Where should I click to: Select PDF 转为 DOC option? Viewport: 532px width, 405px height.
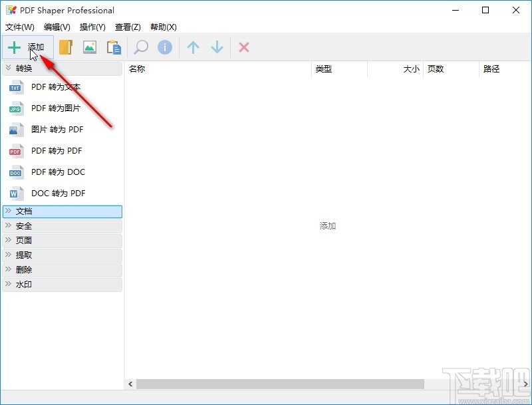click(x=59, y=172)
